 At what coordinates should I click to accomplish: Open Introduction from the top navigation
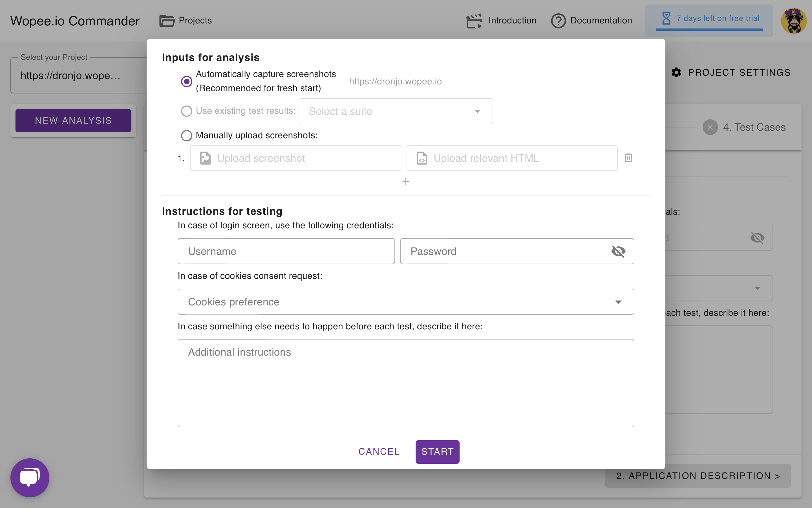click(x=501, y=21)
